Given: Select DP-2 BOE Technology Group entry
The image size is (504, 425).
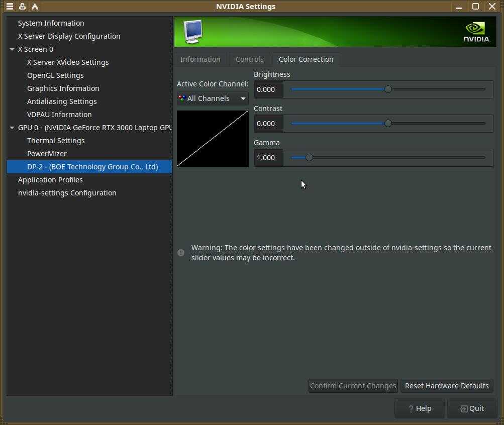Looking at the screenshot, I should tap(89, 167).
